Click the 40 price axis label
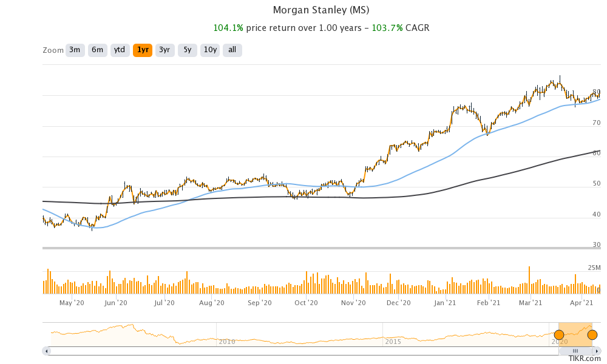This screenshot has width=607, height=364. click(x=597, y=214)
